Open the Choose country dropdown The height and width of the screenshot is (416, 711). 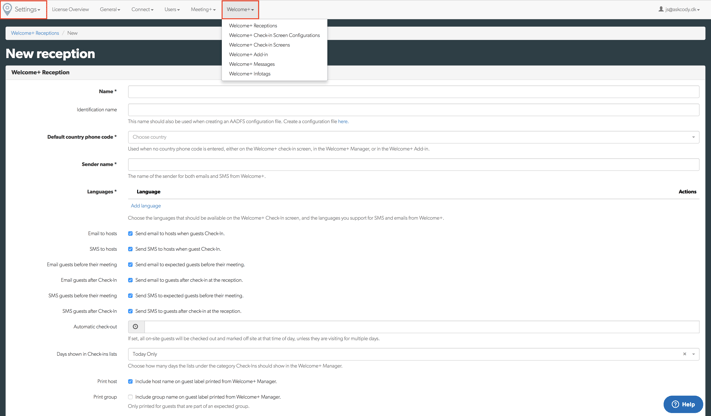414,137
